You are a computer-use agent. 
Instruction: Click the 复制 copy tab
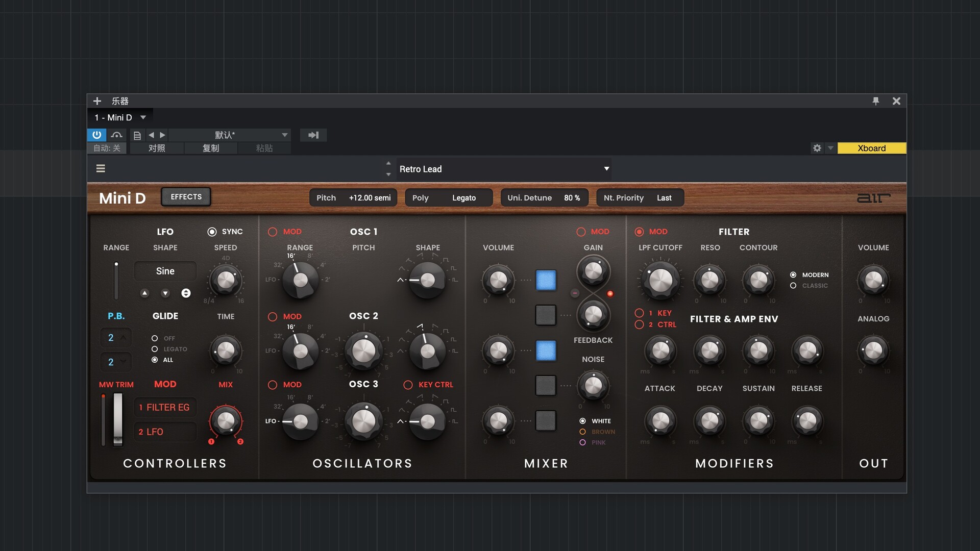coord(210,148)
